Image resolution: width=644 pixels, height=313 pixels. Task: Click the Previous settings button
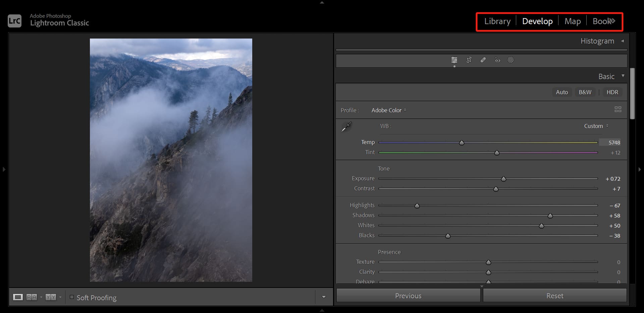[408, 296]
